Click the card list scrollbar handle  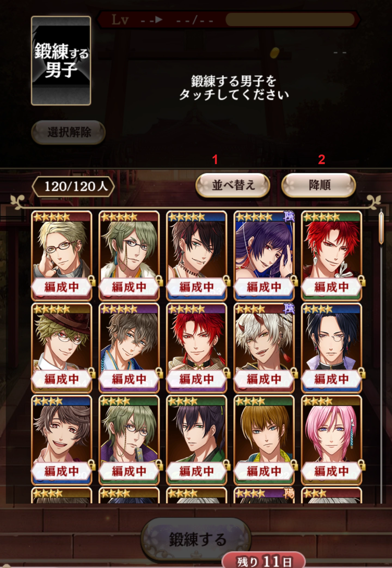coord(381,228)
